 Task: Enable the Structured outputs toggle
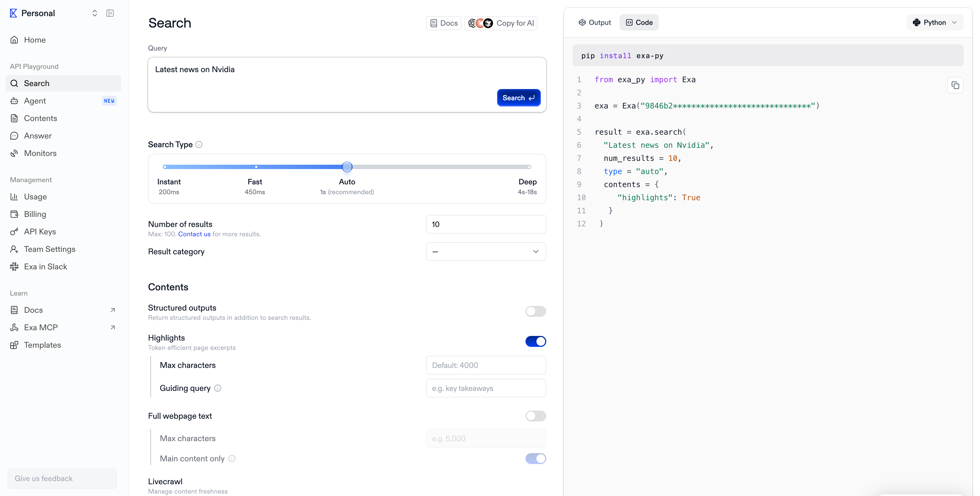click(x=536, y=312)
